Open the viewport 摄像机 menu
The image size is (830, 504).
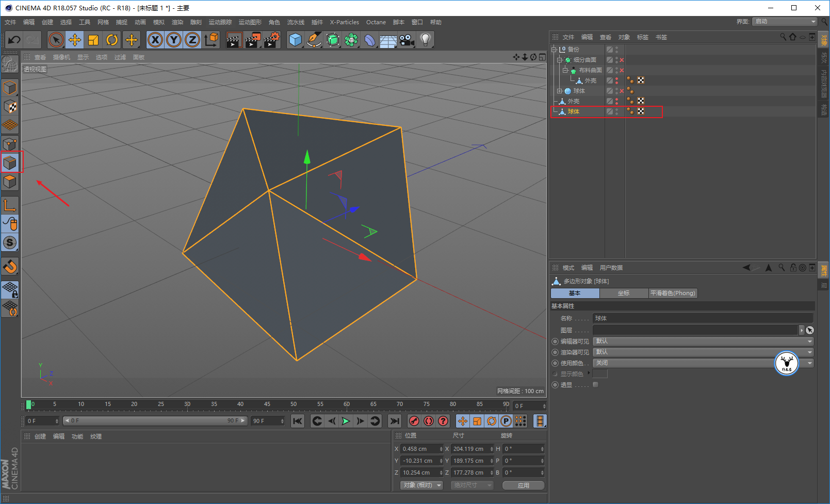click(x=61, y=57)
